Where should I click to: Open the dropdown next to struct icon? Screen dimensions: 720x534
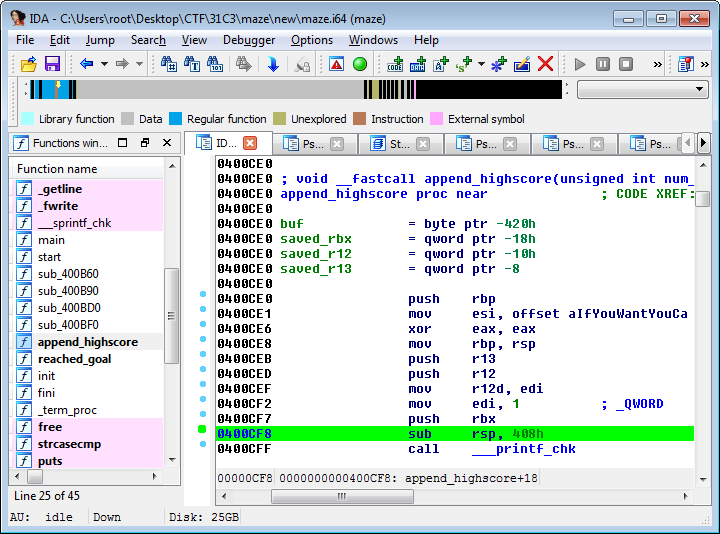481,64
